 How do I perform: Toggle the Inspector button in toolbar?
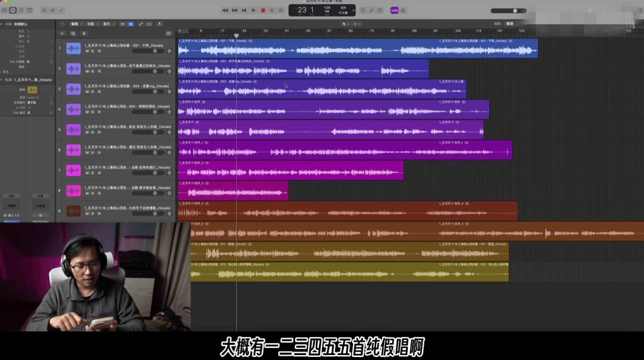coord(13,10)
